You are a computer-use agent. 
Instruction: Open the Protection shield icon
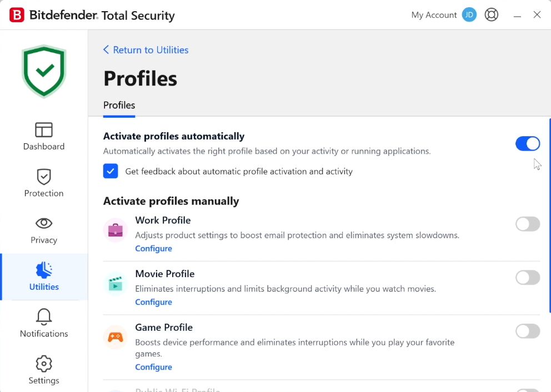click(44, 177)
